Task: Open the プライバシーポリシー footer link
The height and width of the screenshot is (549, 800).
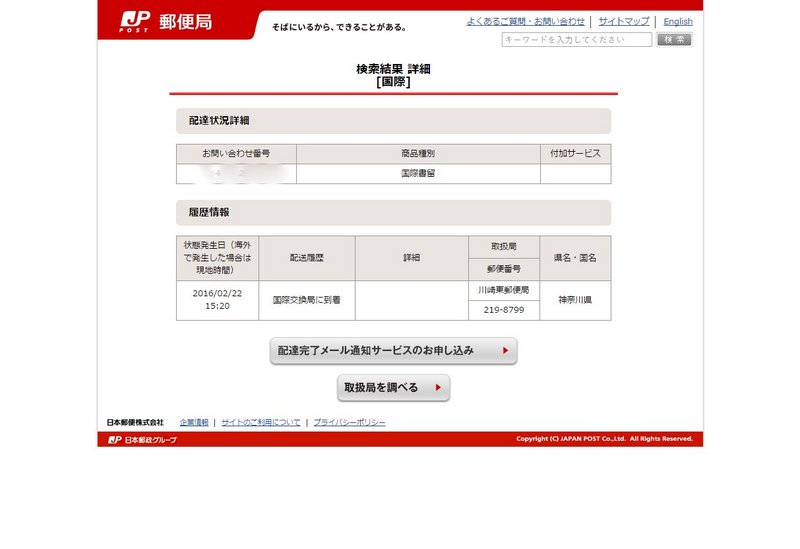Action: [349, 422]
